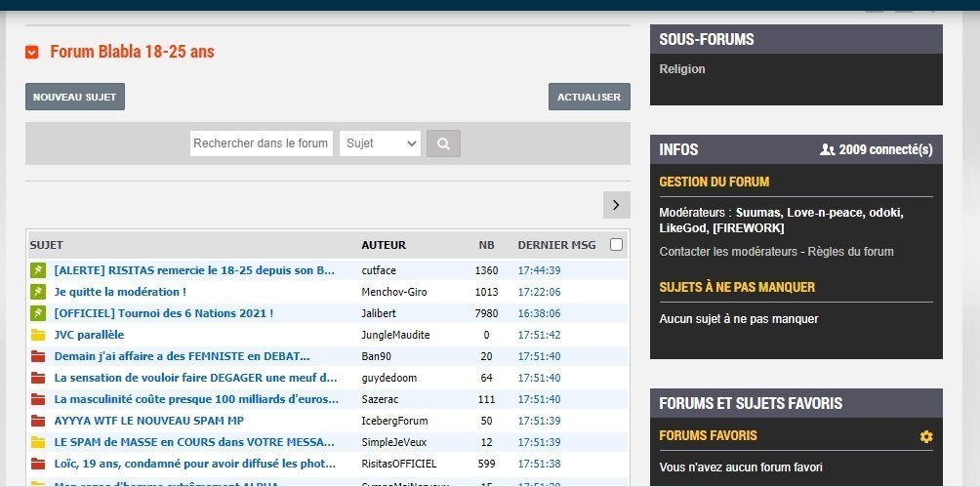Open the AYYYA WTF LE NOUVEAU SPAM MP topic
980x487 pixels.
[x=148, y=421]
